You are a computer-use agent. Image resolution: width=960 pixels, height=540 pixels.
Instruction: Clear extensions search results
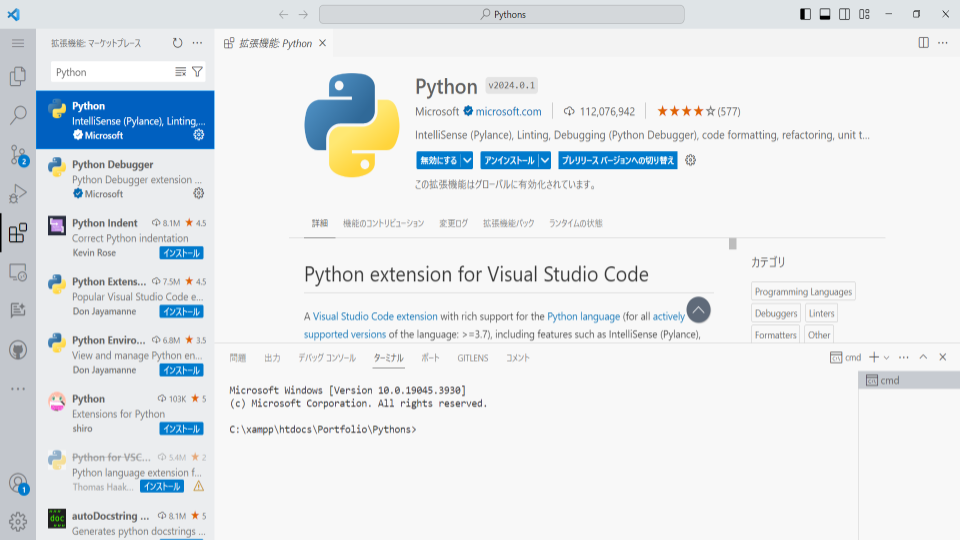[180, 72]
